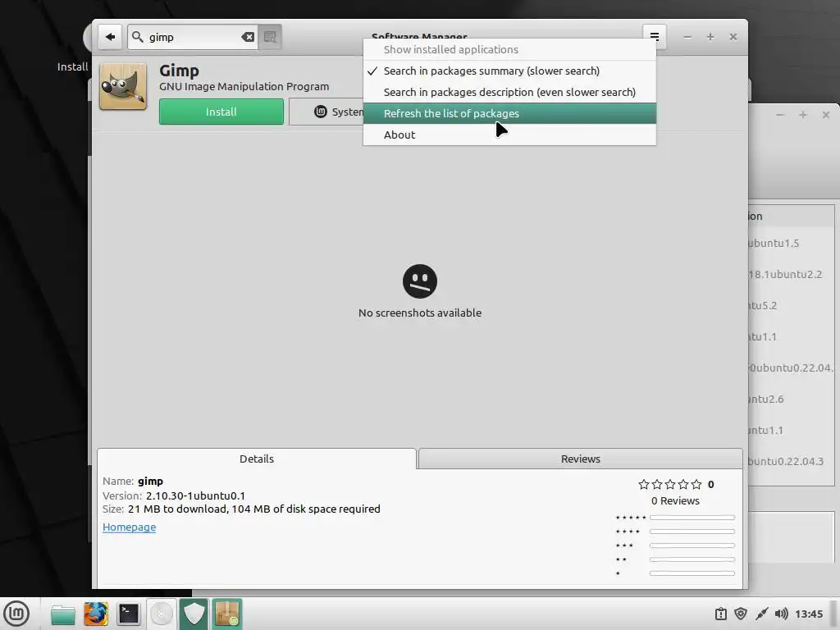
Task: Open the network connection tray icon
Action: 761,614
